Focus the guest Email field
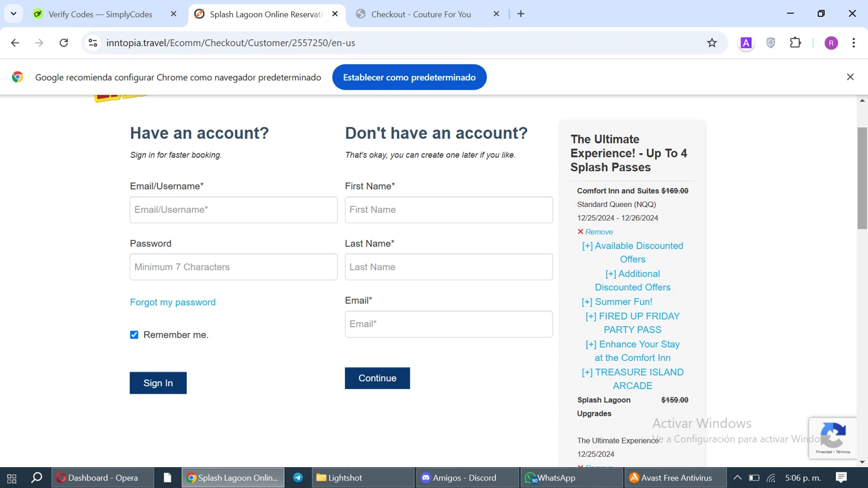The width and height of the screenshot is (868, 488). pos(448,324)
